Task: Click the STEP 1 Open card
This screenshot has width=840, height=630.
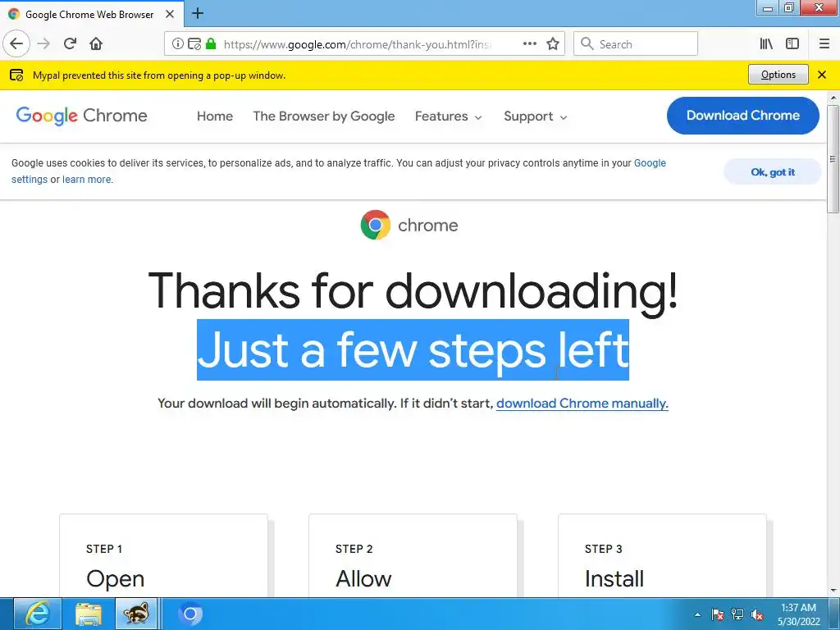Action: 163,555
